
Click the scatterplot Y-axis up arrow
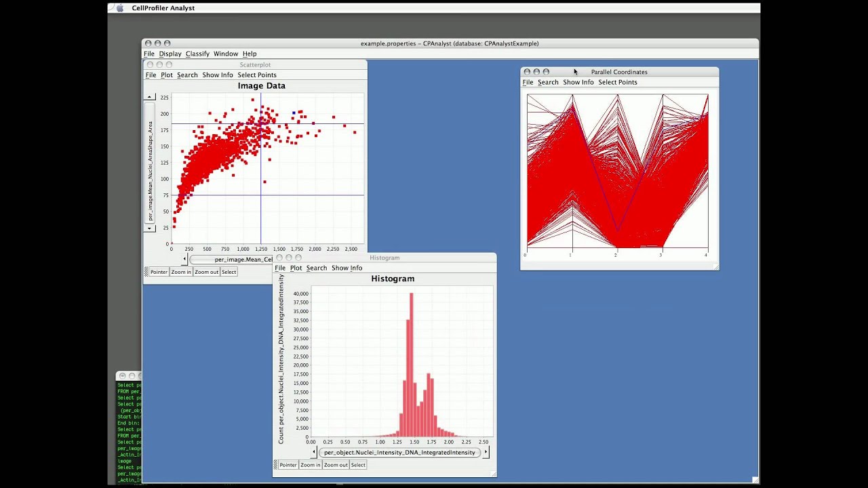151,98
